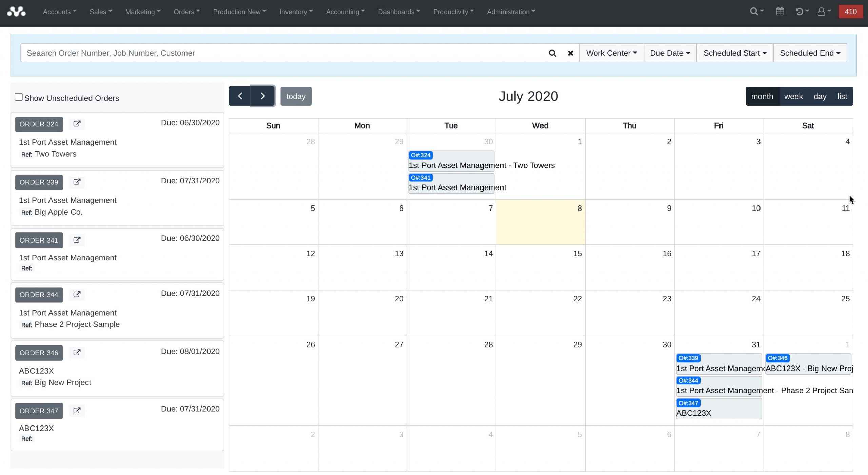Click the ORDER 344 button
868x475 pixels.
(39, 295)
